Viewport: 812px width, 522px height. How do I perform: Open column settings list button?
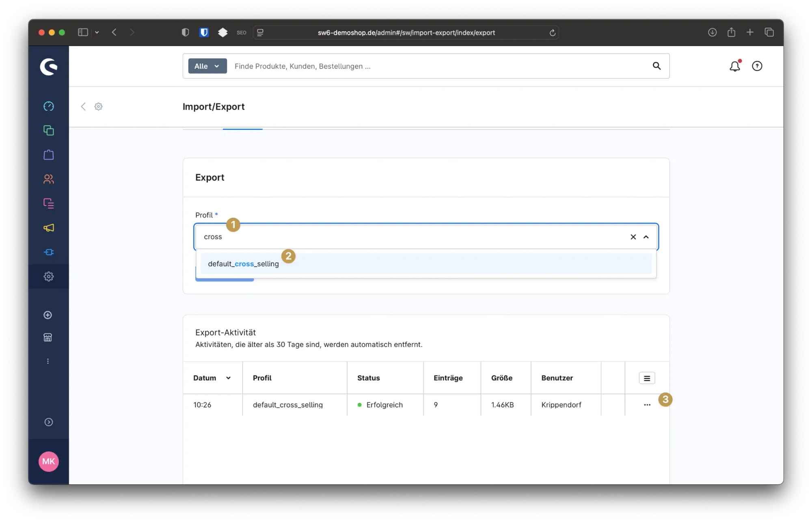tap(647, 378)
